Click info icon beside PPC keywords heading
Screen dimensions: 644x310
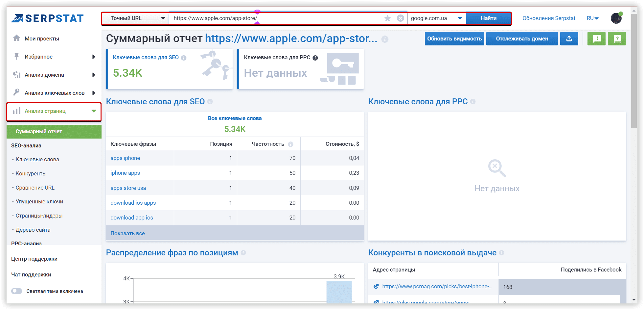[473, 102]
